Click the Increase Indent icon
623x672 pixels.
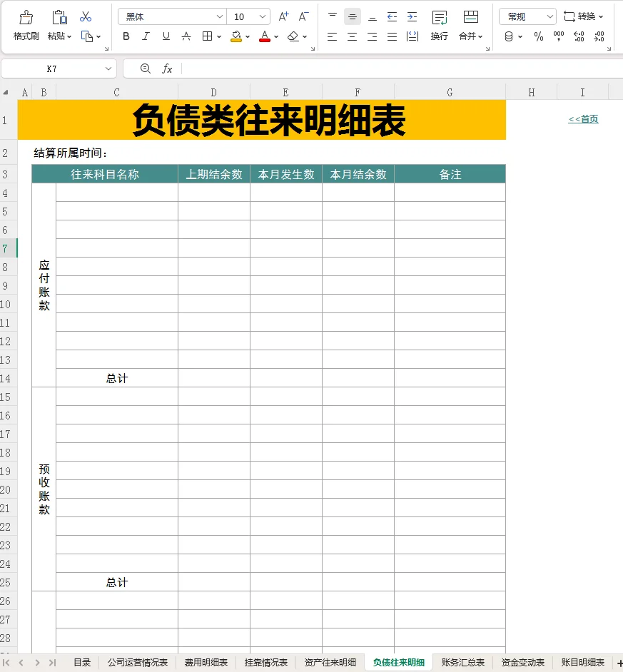click(412, 16)
